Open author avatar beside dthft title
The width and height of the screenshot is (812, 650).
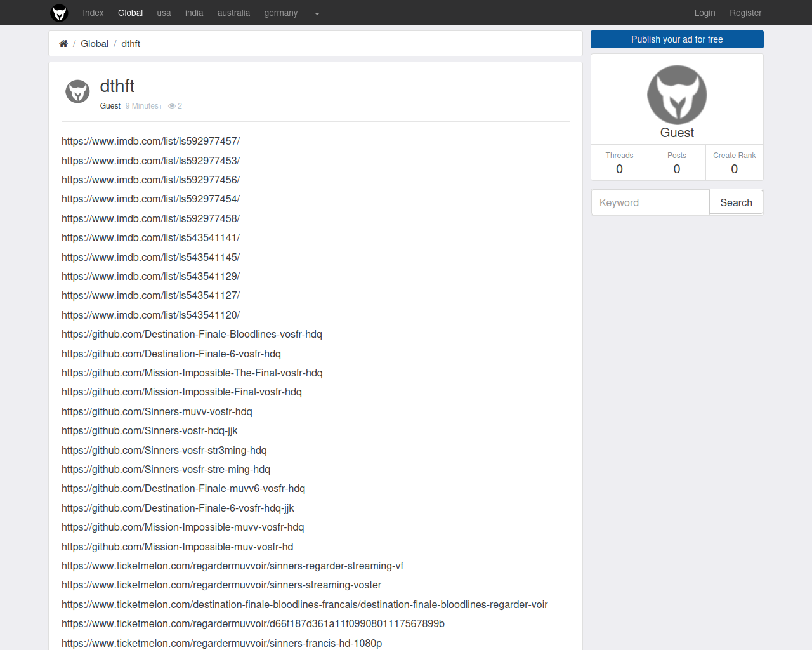[77, 91]
